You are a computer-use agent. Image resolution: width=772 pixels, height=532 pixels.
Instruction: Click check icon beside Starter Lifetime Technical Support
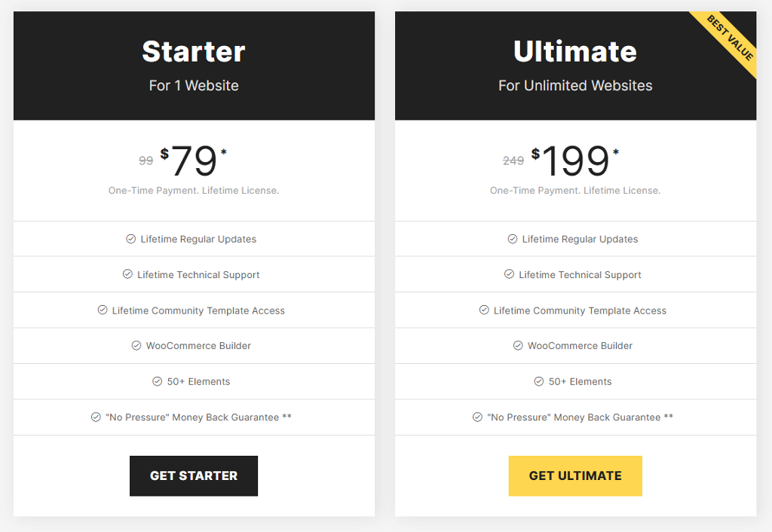(x=127, y=274)
